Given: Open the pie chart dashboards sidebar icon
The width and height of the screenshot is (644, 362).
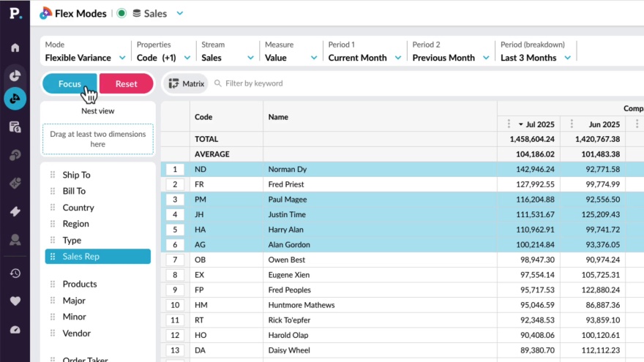Looking at the screenshot, I should (15, 75).
